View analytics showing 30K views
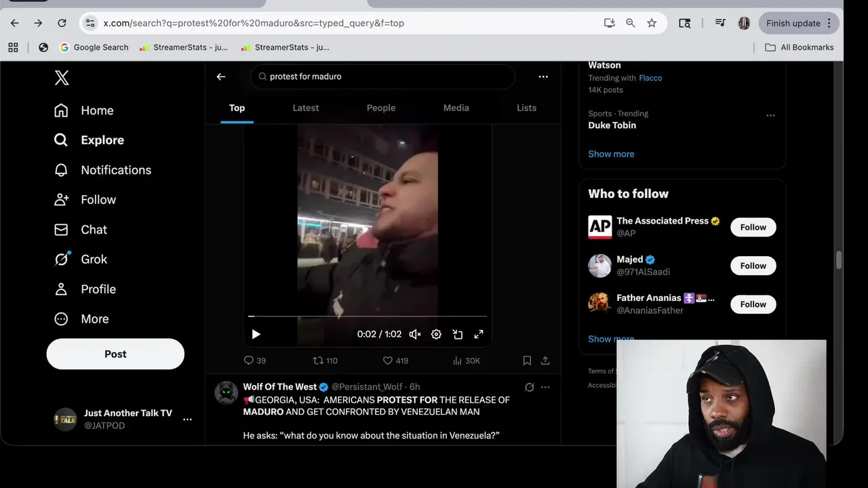This screenshot has height=488, width=868. click(x=466, y=361)
